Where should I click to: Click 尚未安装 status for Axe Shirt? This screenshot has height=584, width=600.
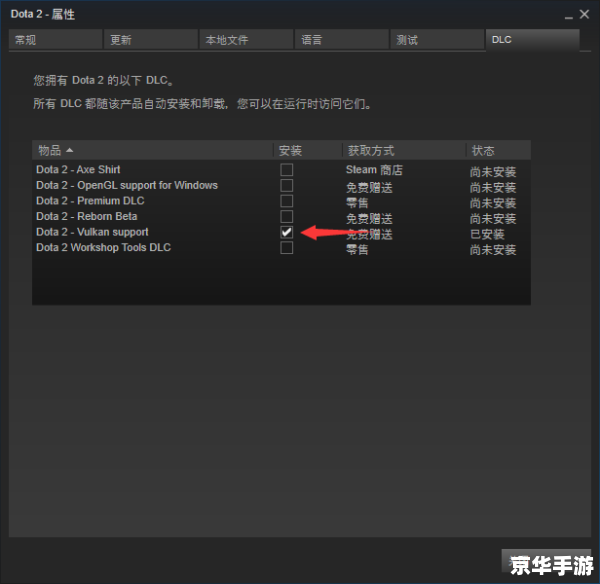click(493, 172)
